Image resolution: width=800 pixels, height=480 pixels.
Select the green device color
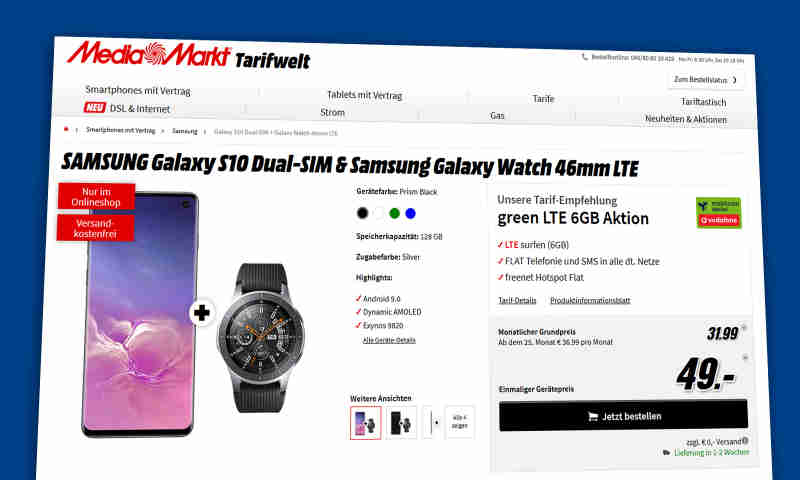[x=394, y=213]
